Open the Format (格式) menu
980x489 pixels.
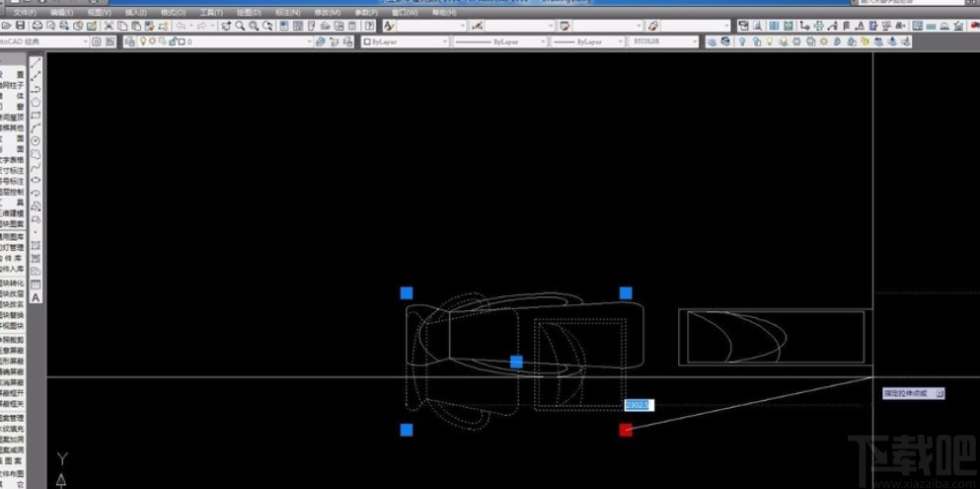(173, 12)
